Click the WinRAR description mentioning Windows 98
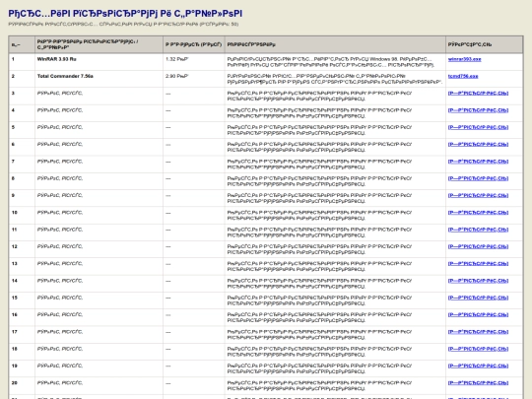 coord(331,62)
